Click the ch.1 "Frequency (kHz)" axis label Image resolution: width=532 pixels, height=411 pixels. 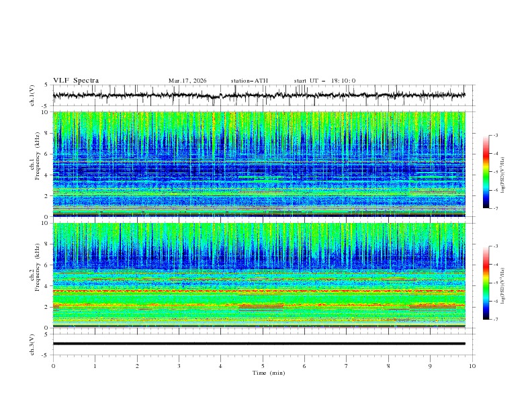click(38, 156)
